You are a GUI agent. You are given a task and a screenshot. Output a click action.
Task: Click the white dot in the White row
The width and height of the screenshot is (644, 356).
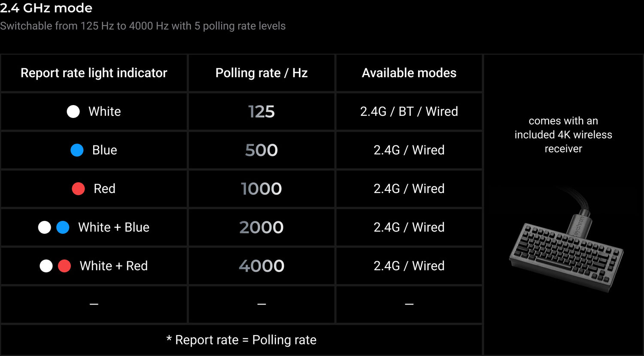(x=73, y=112)
